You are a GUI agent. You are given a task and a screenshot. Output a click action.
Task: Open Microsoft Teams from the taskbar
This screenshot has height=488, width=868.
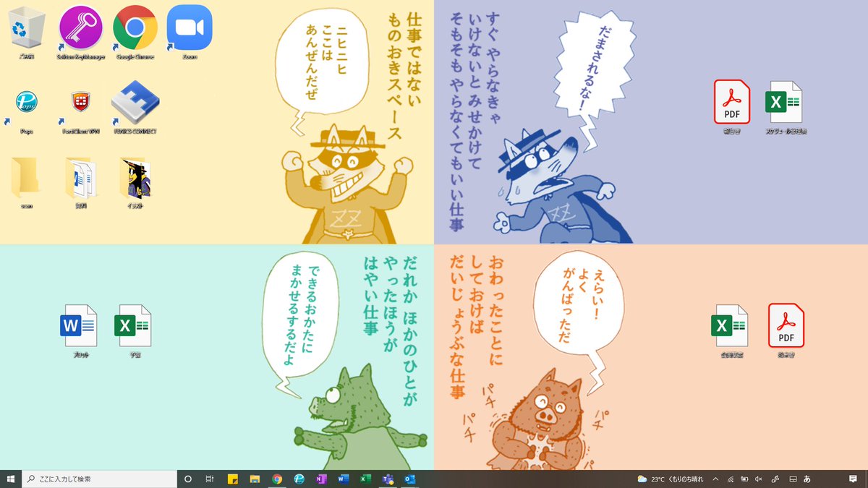tap(388, 479)
